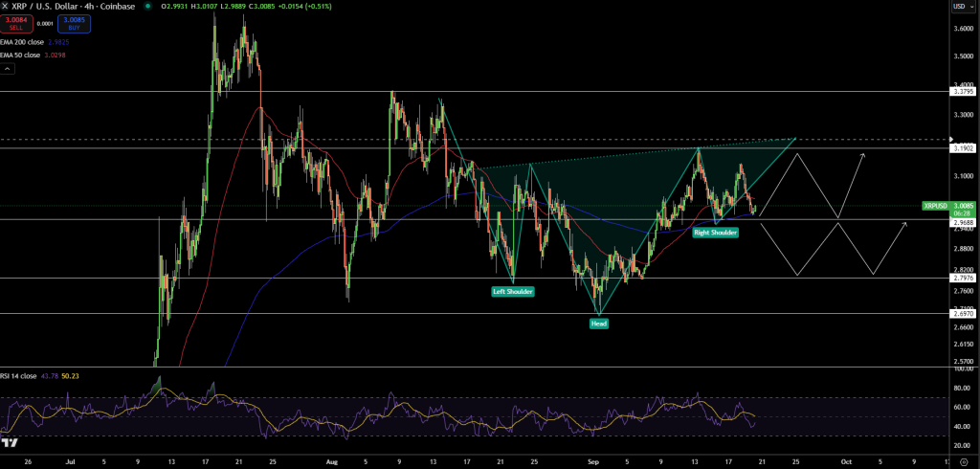The height and width of the screenshot is (469, 980).
Task: Click the 100.00 RSI scale value
Action: [963, 368]
